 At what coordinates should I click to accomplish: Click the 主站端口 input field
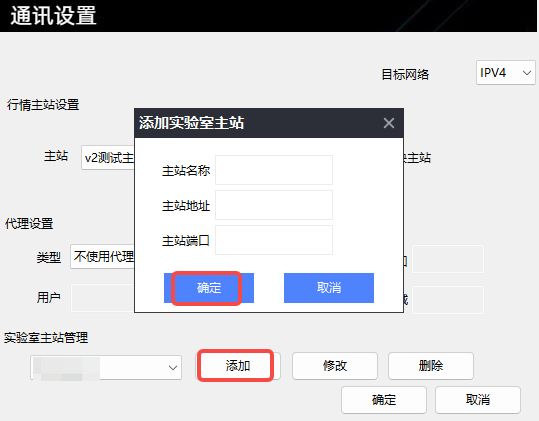point(274,240)
